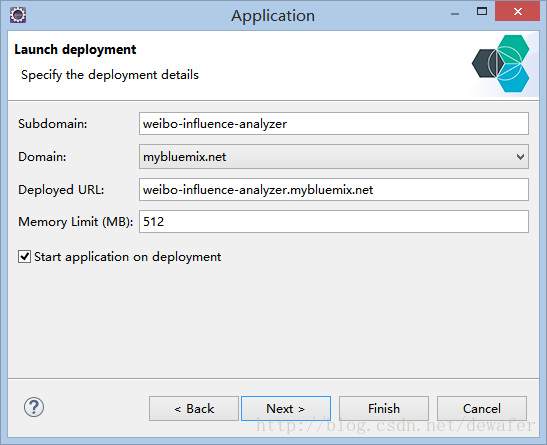Proceed with the Next button

click(x=286, y=408)
